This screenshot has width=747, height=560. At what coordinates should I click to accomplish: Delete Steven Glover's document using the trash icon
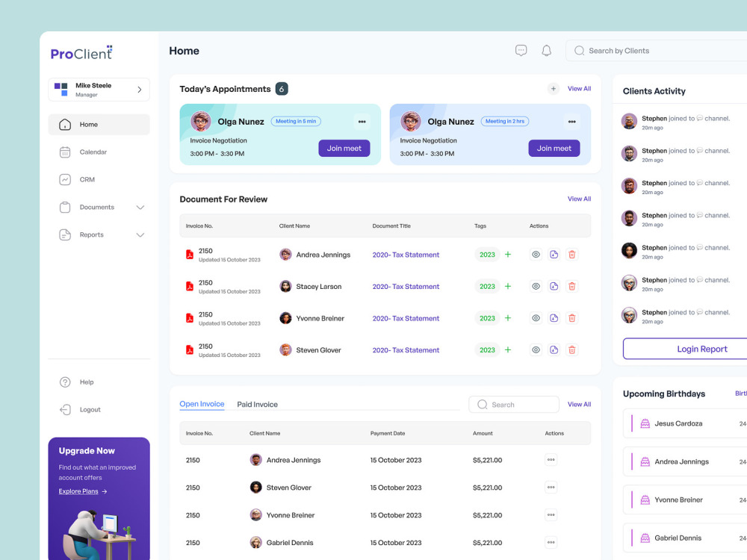(x=572, y=349)
